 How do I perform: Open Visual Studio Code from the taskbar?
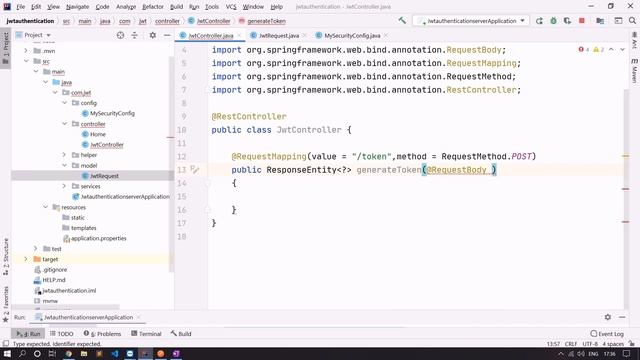[x=115, y=353]
